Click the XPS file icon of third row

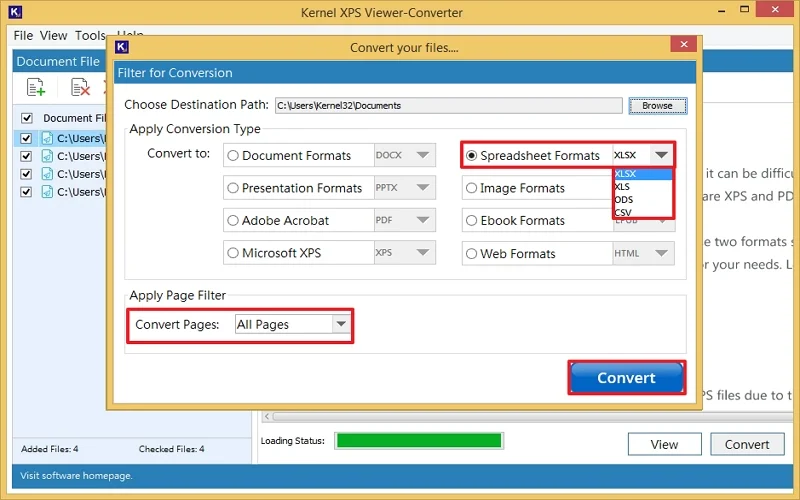click(x=47, y=174)
